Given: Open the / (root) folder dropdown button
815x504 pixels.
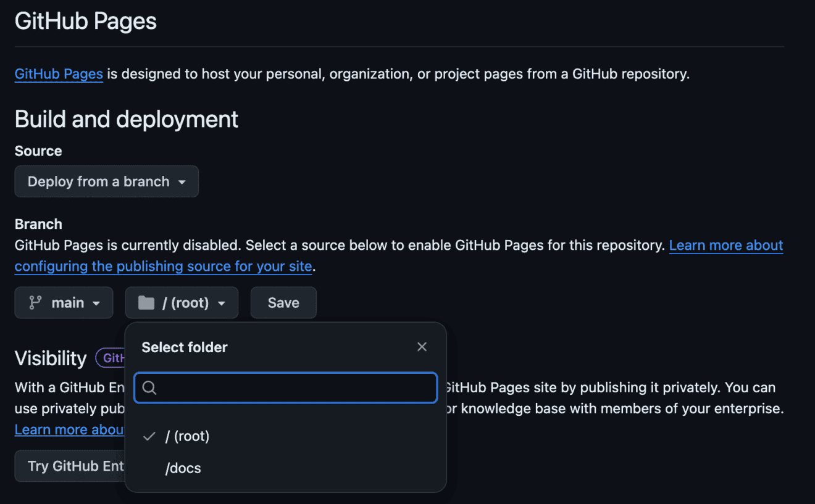Looking at the screenshot, I should [x=182, y=303].
